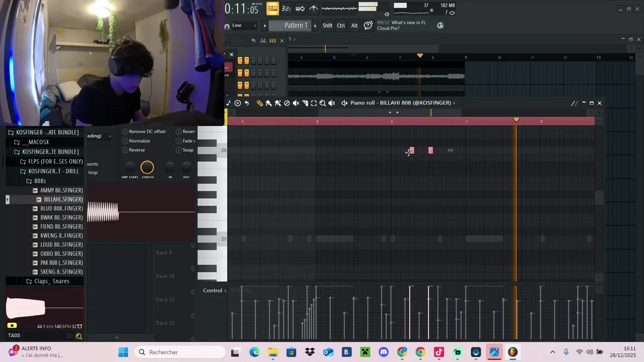
Task: Click the yellow loop indicator in sample preview
Action: [x=12, y=325]
